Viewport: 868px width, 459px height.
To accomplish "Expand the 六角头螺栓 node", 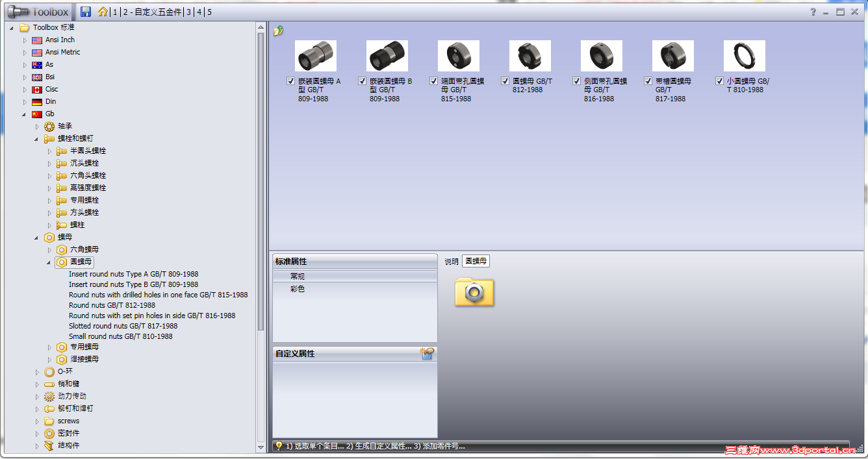I will 49,175.
